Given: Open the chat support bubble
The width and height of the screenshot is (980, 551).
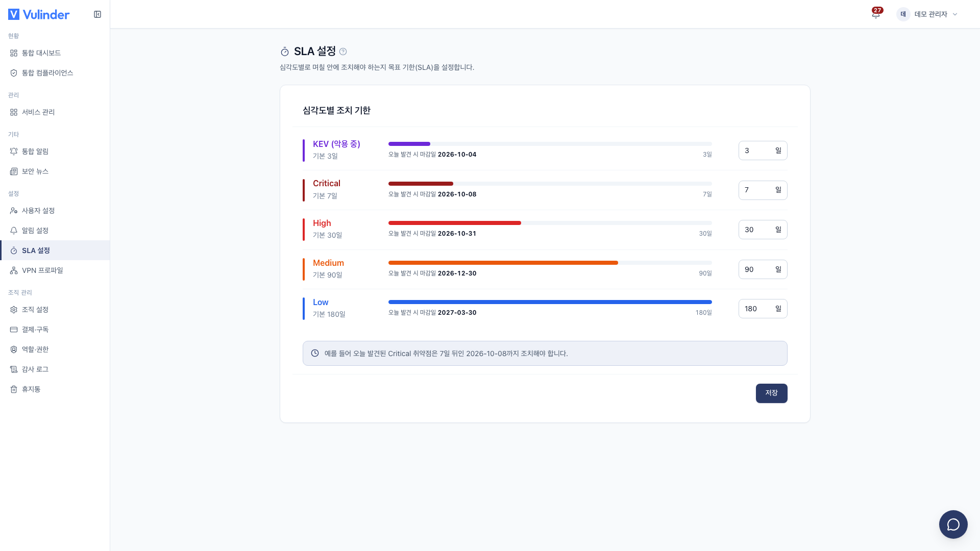Looking at the screenshot, I should coord(953,524).
